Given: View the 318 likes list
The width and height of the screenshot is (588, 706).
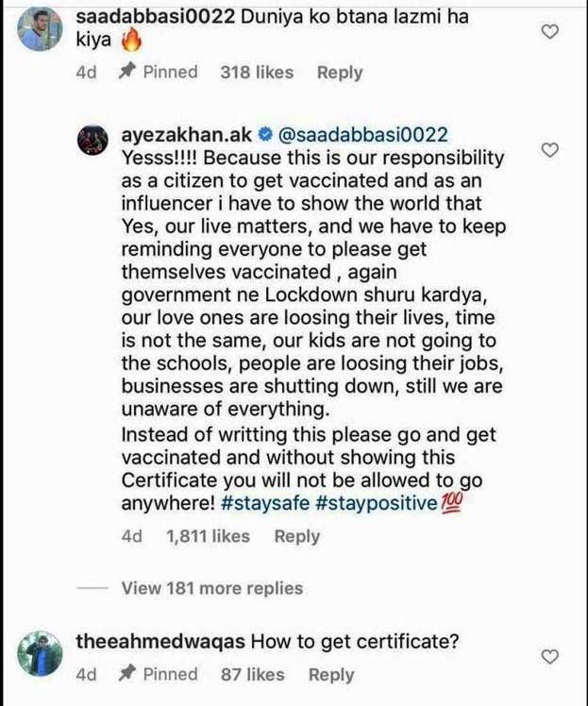Looking at the screenshot, I should pos(257,72).
